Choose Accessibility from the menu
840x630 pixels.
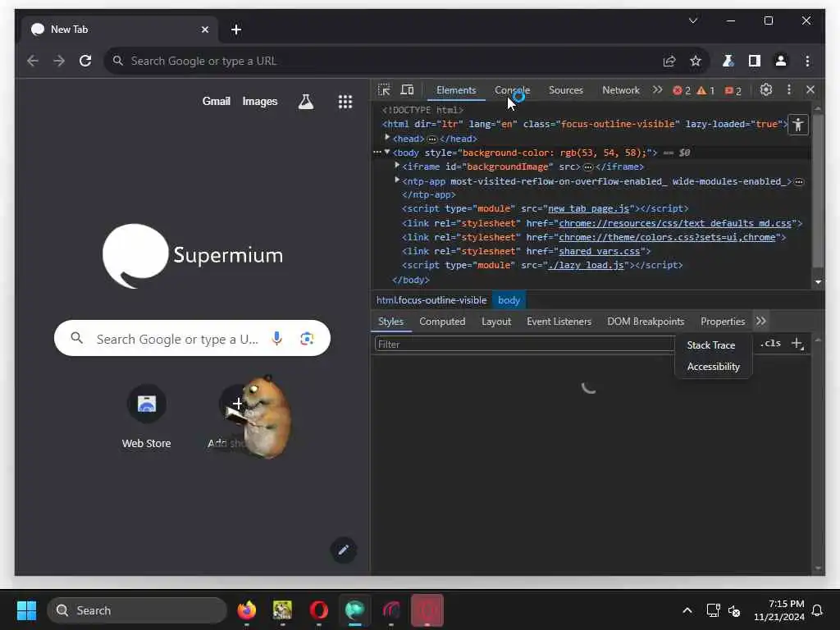click(713, 367)
